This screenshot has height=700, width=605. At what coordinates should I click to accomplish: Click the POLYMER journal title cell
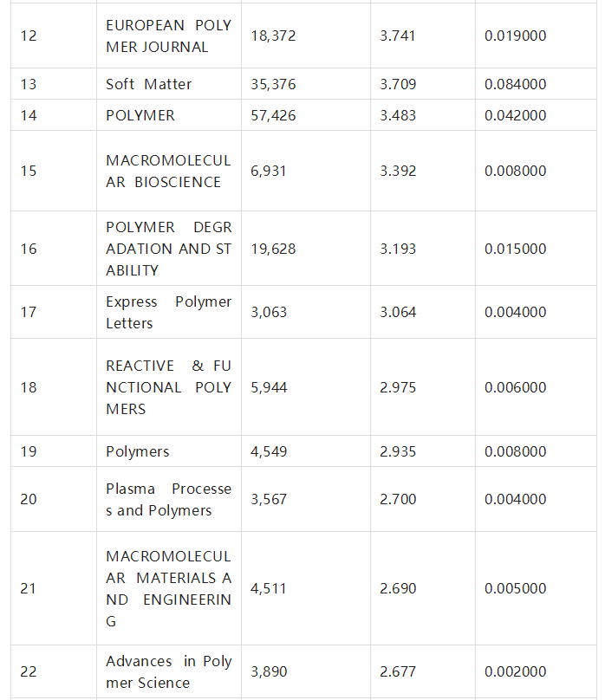[x=169, y=115]
